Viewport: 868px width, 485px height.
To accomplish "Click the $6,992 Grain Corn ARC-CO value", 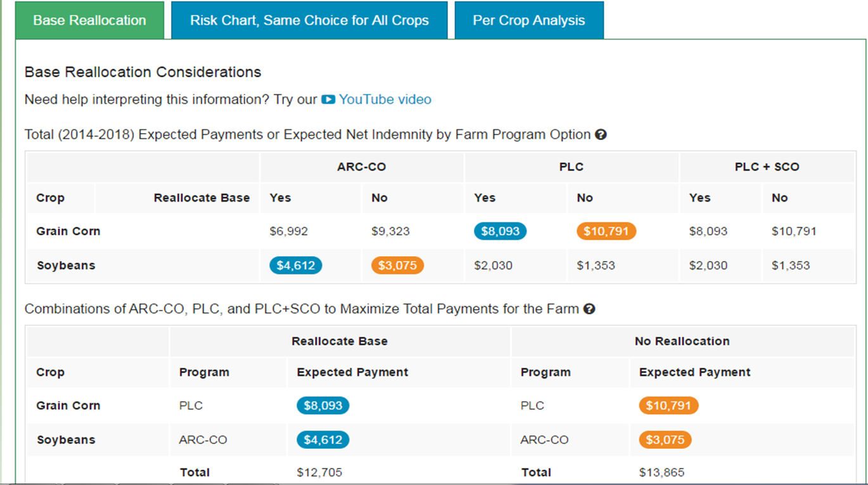I will click(x=289, y=231).
